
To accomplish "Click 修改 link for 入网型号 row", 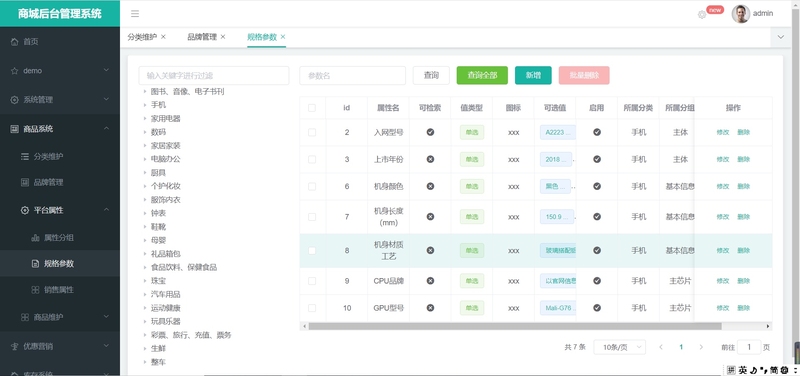I will point(722,132).
